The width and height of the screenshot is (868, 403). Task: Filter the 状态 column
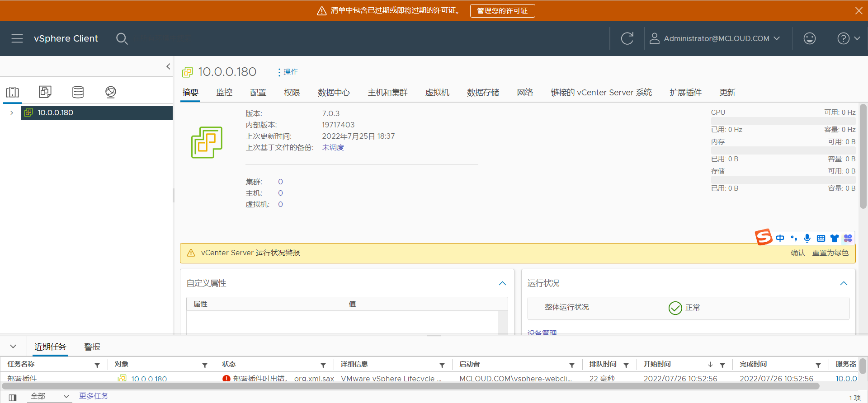323,365
